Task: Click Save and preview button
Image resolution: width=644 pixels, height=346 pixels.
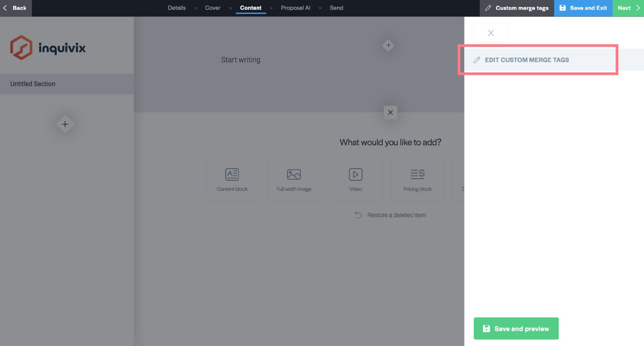Action: [516, 328]
